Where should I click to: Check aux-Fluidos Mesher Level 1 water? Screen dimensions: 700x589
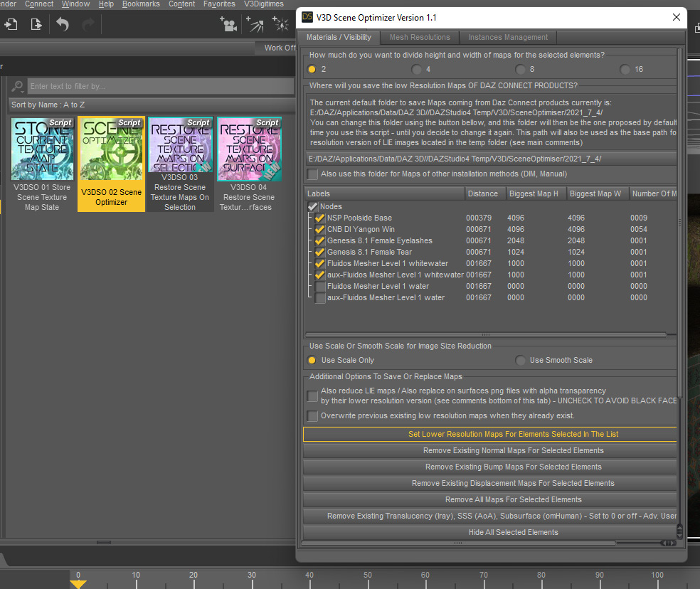point(319,298)
